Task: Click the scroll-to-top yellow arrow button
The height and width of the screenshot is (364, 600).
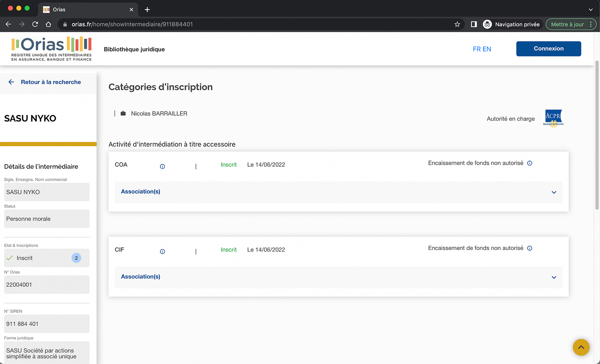Action: (x=581, y=347)
